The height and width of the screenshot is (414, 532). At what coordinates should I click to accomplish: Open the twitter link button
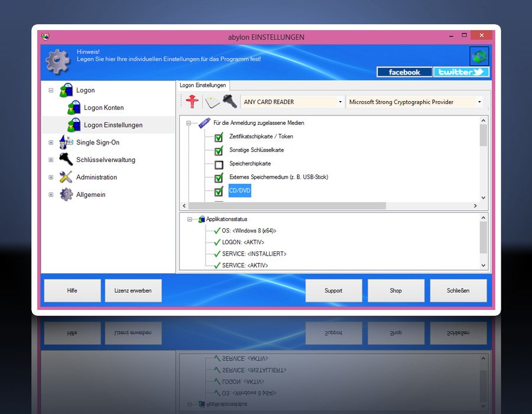pyautogui.click(x=461, y=72)
